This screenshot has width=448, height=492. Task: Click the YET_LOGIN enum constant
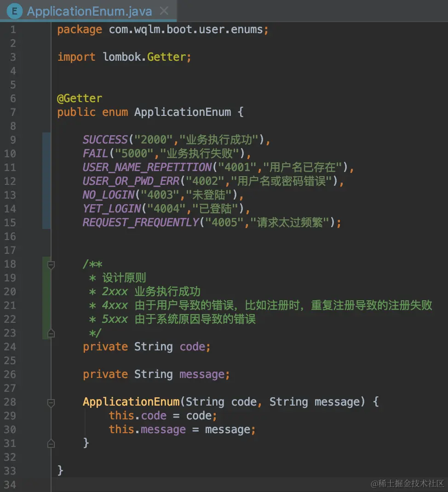(x=112, y=209)
